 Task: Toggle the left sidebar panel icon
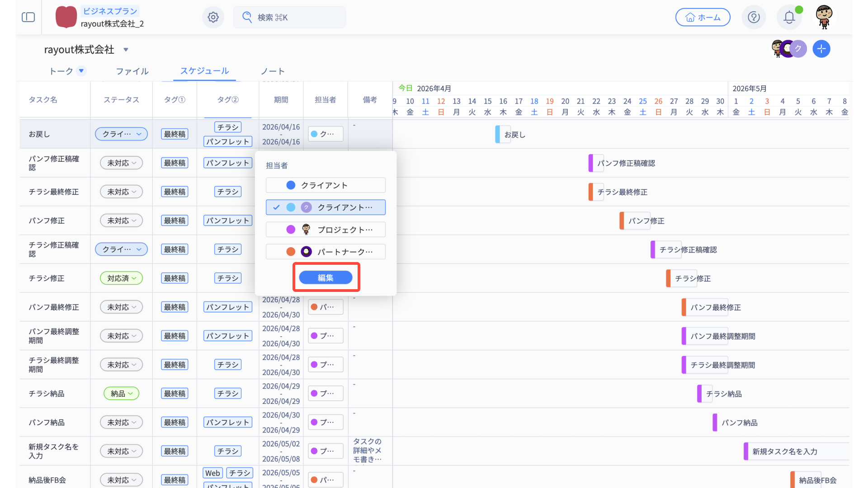tap(28, 17)
